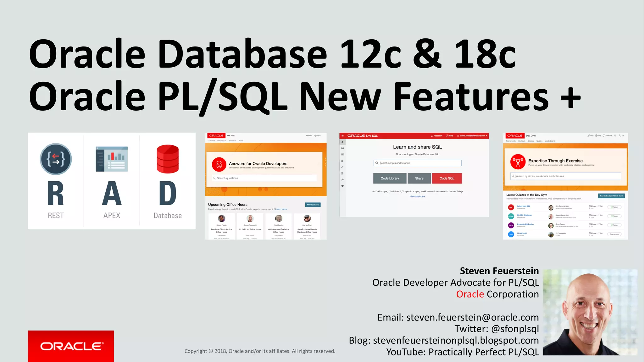Click the Live SQL home sidebar icon
The image size is (644, 362).
pyautogui.click(x=342, y=142)
